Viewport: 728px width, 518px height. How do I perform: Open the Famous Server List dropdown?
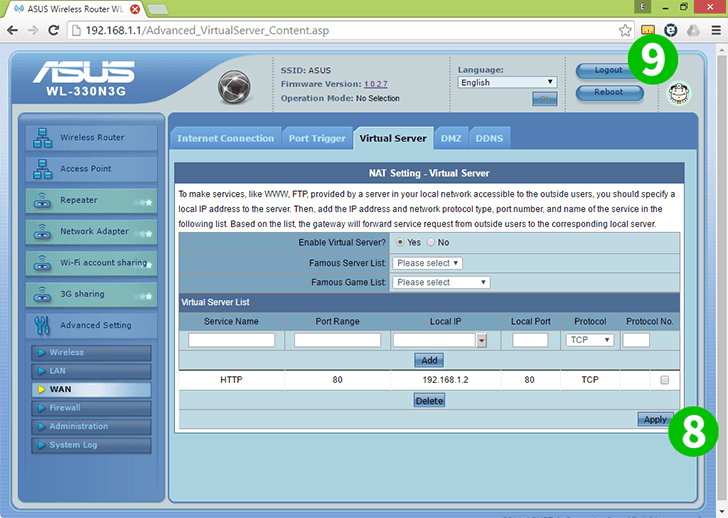(x=427, y=263)
